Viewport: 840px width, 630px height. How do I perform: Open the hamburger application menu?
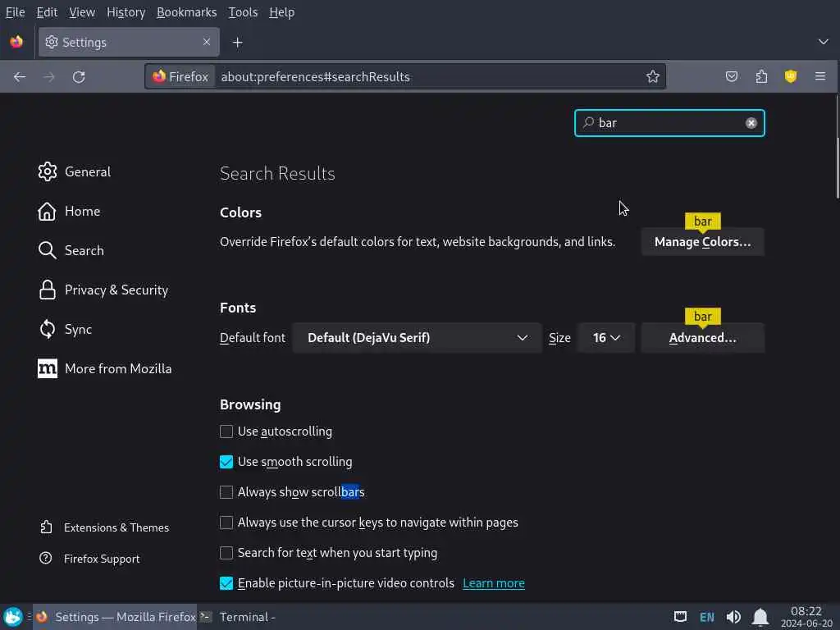pos(820,76)
